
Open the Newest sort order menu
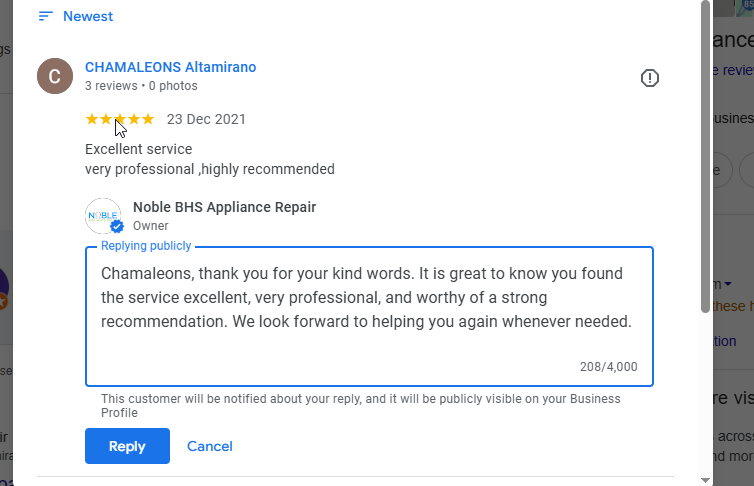coord(87,16)
